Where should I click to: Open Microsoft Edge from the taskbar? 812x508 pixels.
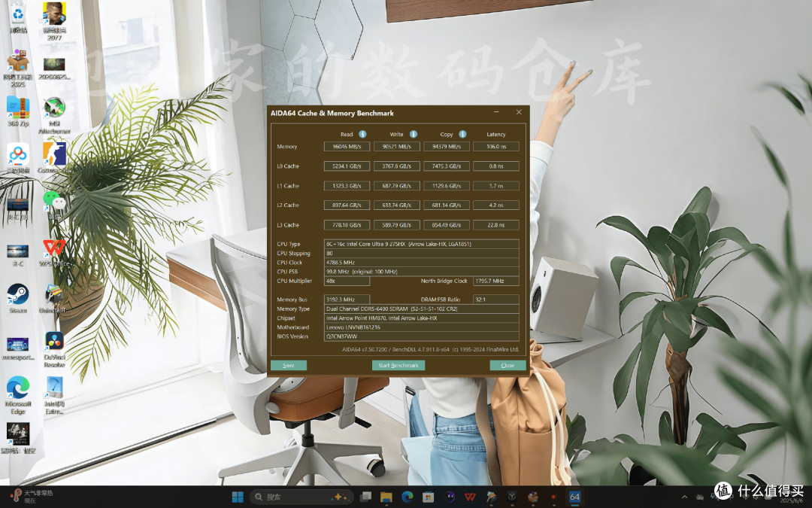tap(408, 497)
